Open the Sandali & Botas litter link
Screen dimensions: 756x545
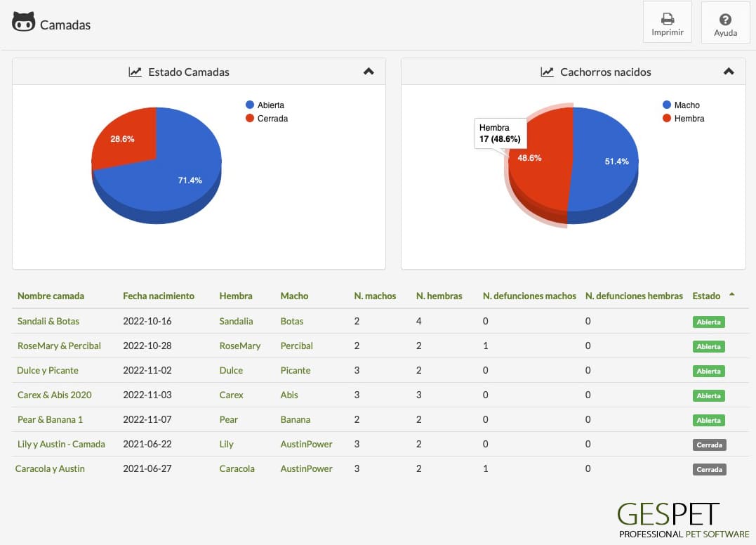[x=48, y=321]
